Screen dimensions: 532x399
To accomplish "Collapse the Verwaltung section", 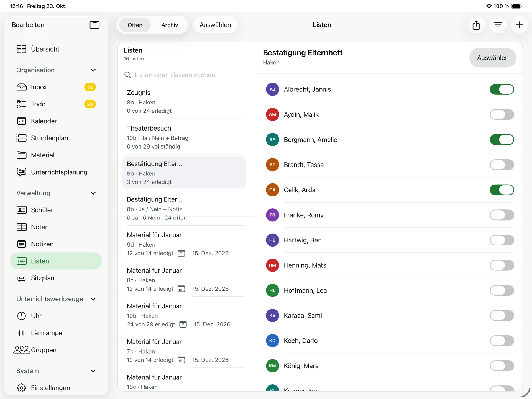I will pos(93,193).
